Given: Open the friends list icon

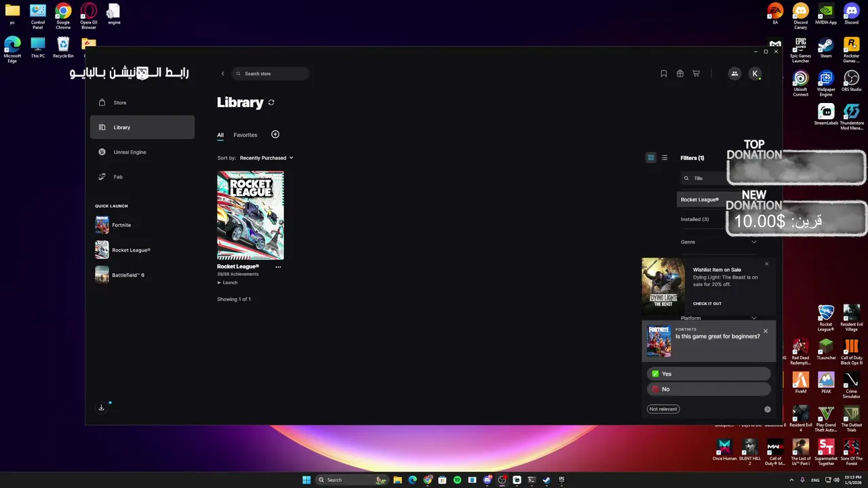Looking at the screenshot, I should pos(734,74).
